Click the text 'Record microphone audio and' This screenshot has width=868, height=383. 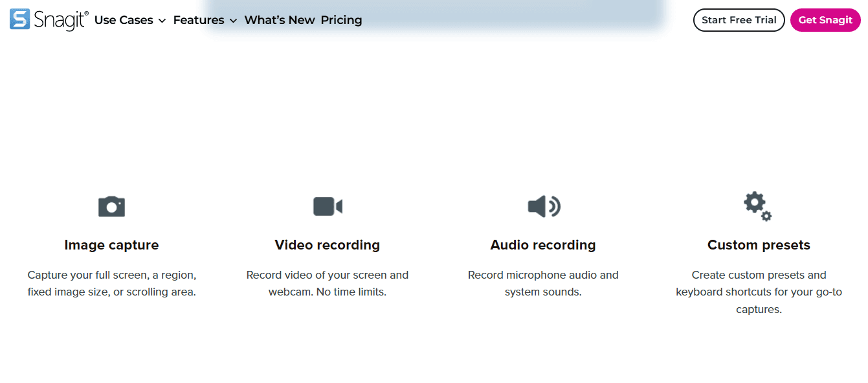point(543,275)
